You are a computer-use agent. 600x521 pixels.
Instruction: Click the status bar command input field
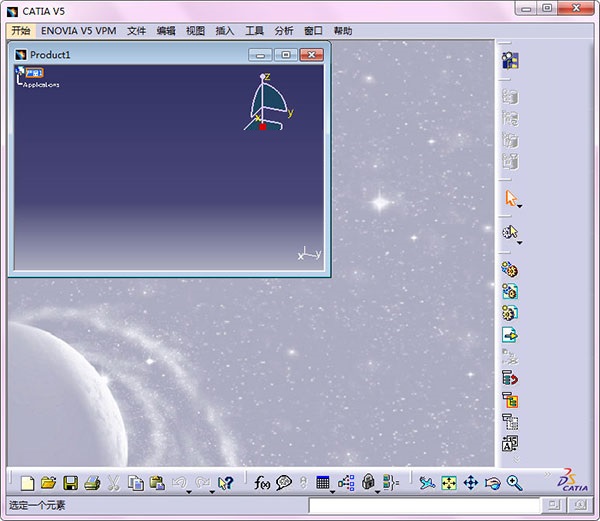coord(424,506)
